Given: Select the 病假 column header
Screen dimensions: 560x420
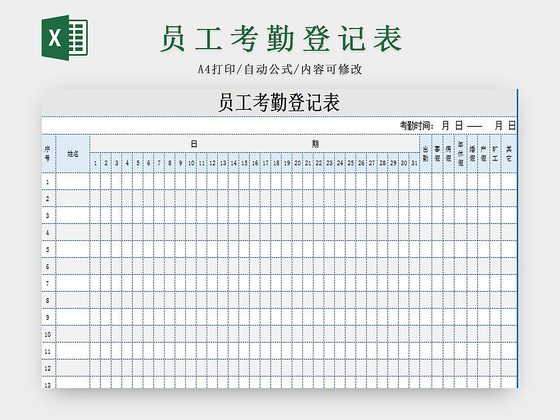Looking at the screenshot, I should [x=449, y=154].
